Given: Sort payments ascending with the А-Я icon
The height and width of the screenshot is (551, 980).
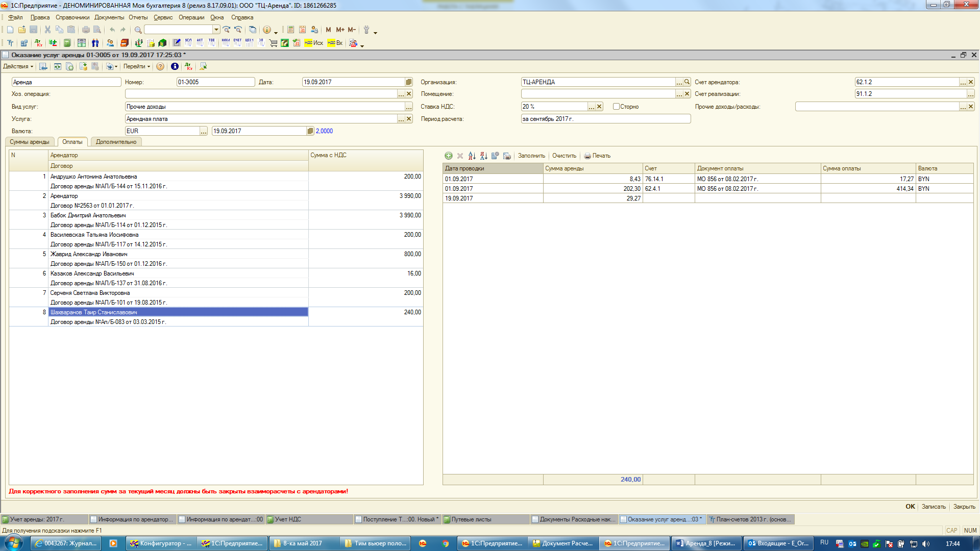Looking at the screenshot, I should click(472, 156).
